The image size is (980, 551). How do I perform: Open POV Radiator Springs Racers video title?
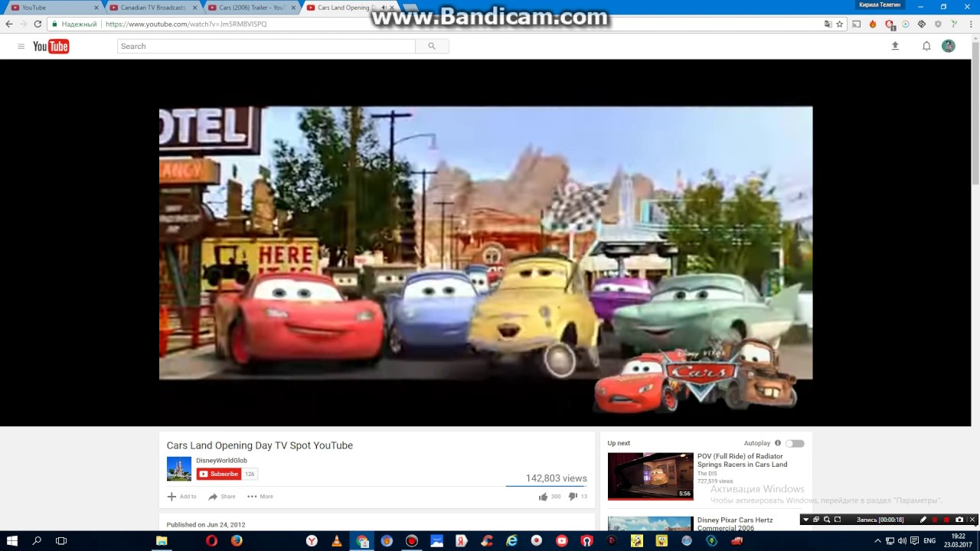pos(742,460)
